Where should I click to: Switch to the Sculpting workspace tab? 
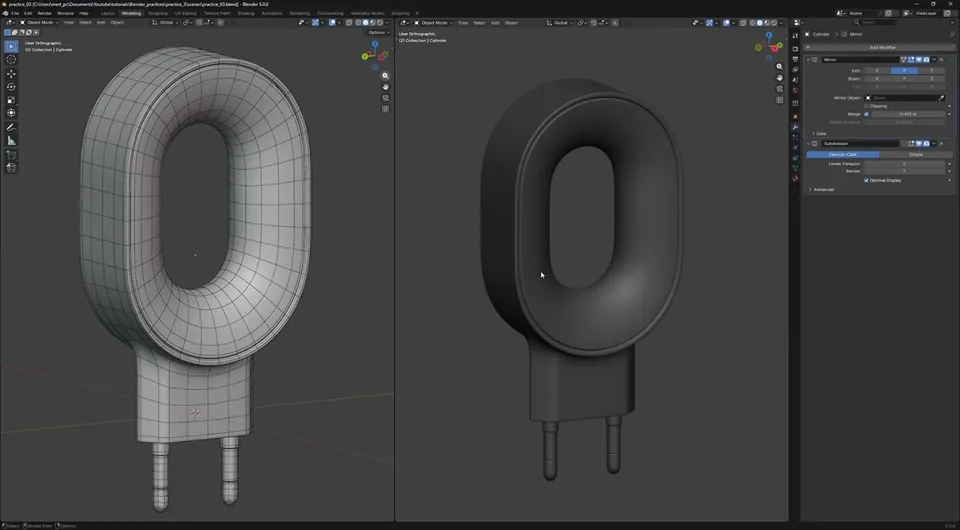tap(158, 13)
